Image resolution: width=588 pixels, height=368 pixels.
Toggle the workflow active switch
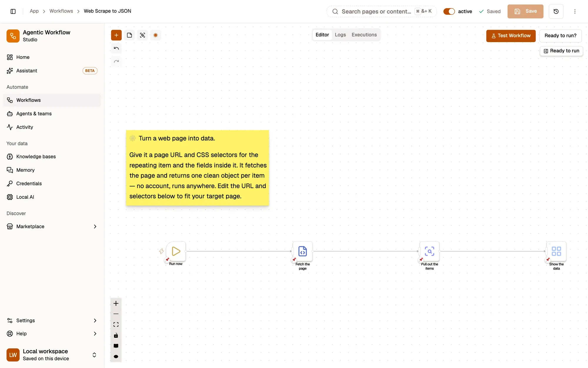[449, 11]
